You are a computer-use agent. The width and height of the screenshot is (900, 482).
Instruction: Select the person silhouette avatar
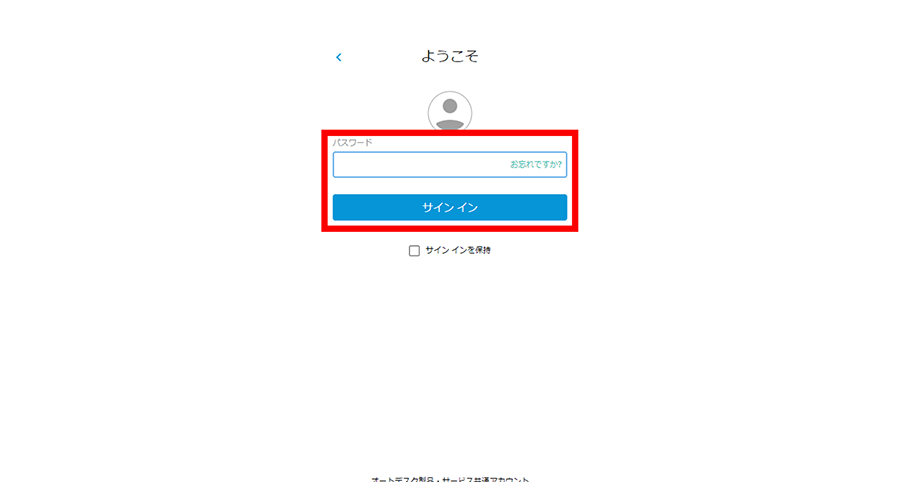[450, 111]
